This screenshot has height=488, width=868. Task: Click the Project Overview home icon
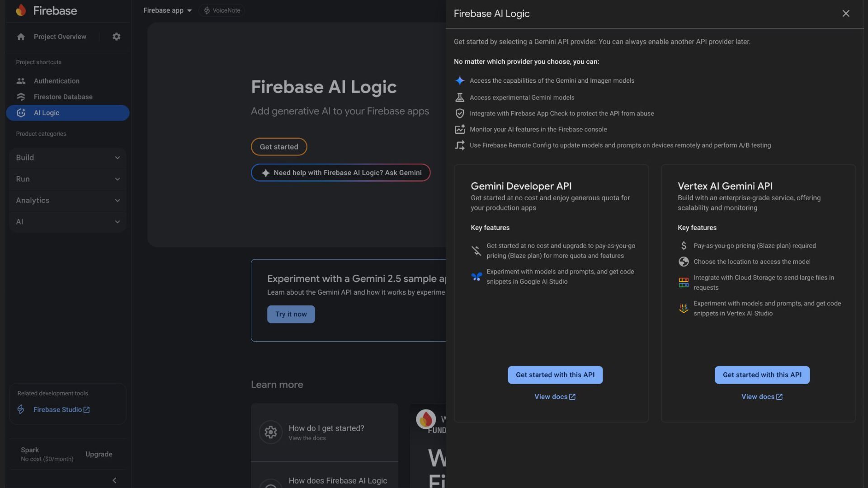[x=21, y=37]
